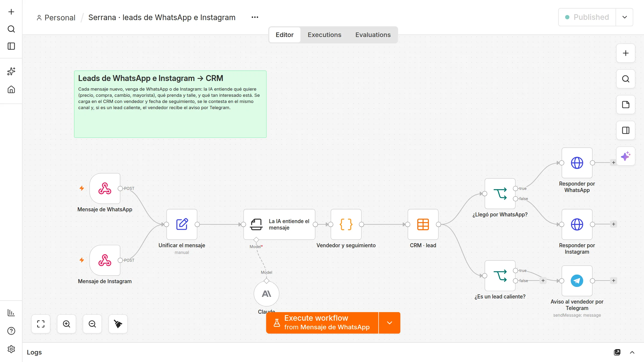Viewport: 644px width, 362px height.
Task: Zoom in on the canvas
Action: pyautogui.click(x=67, y=324)
